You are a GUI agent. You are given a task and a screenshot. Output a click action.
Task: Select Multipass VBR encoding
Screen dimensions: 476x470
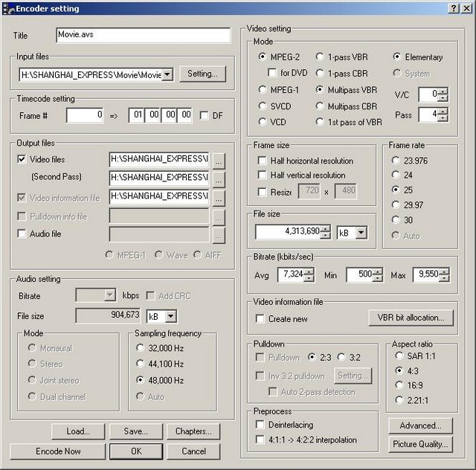click(x=319, y=89)
